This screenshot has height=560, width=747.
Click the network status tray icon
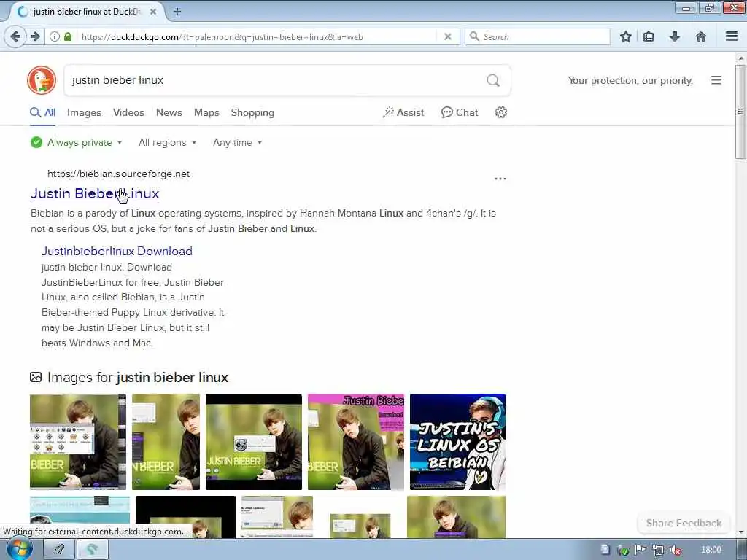click(x=658, y=550)
